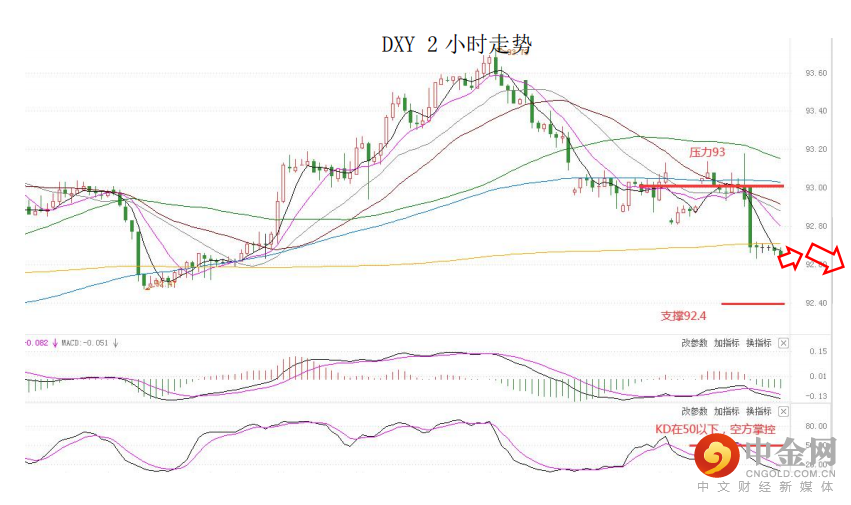Select 换指标 in the KD panel
The height and width of the screenshot is (505, 851).
point(758,412)
